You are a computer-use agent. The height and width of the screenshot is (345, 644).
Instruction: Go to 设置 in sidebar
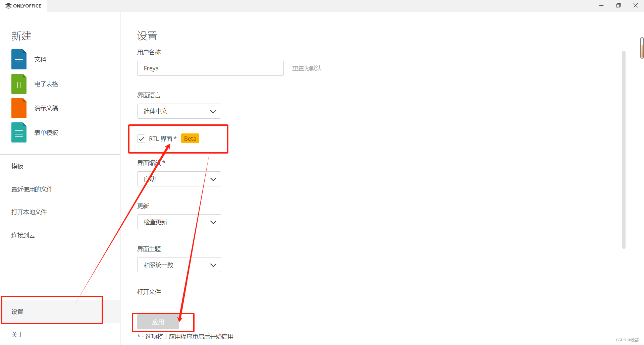(x=60, y=311)
